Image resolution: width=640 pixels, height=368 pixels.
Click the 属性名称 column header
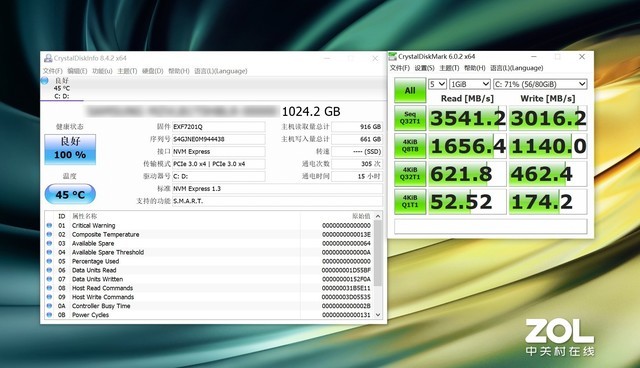84,216
